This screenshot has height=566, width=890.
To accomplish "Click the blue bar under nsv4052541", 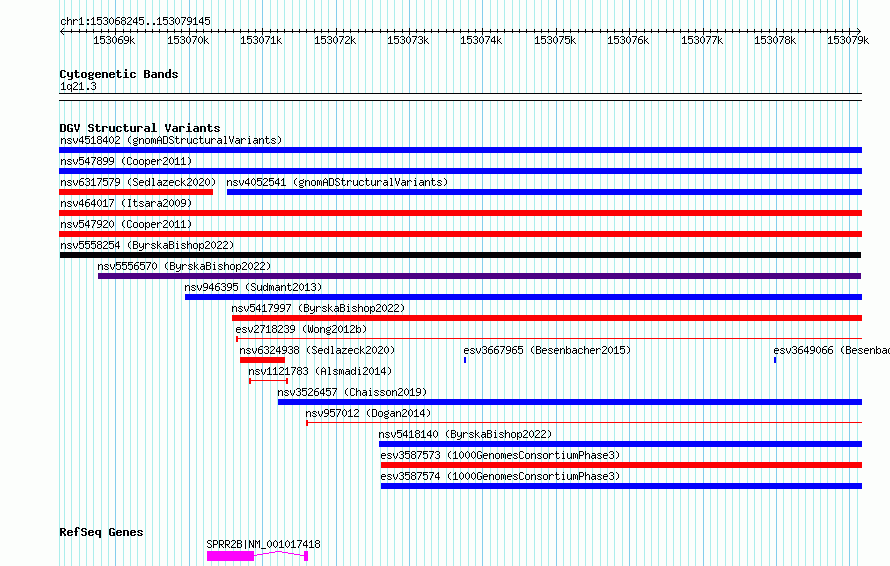I will [x=544, y=192].
